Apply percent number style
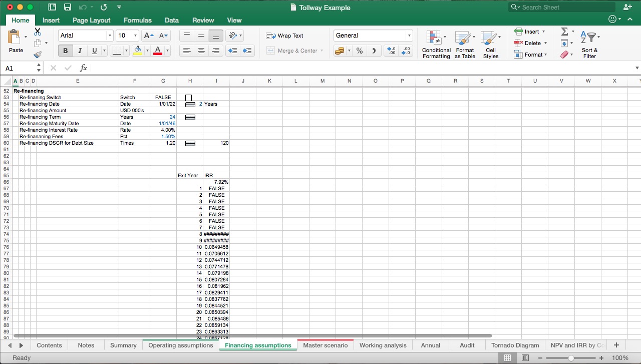Viewport: 641px width, 364px height. [x=359, y=50]
